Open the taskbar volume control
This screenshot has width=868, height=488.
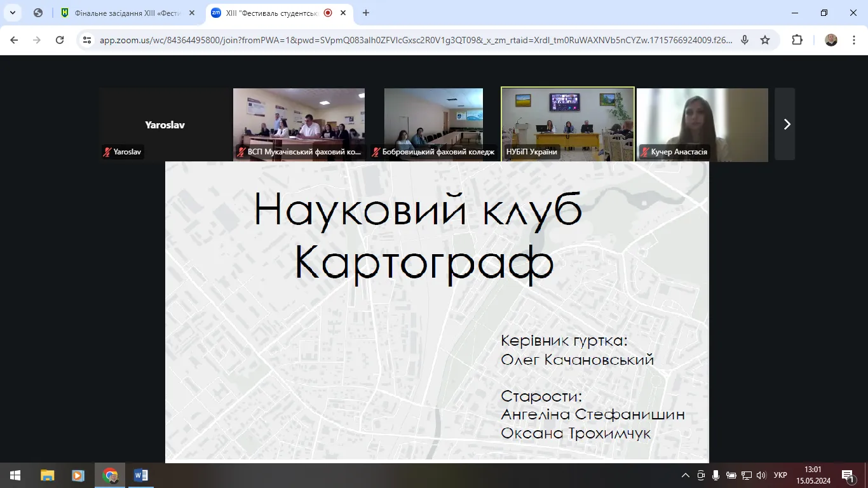(761, 475)
